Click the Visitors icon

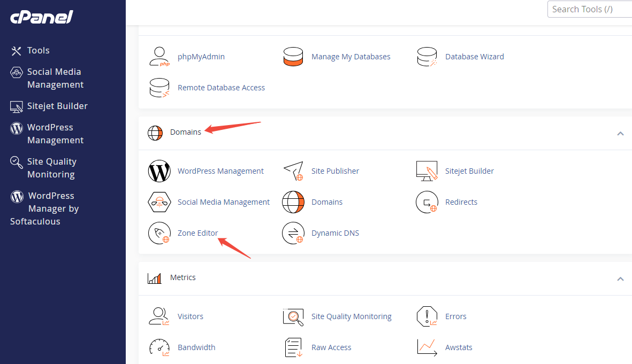pyautogui.click(x=159, y=316)
